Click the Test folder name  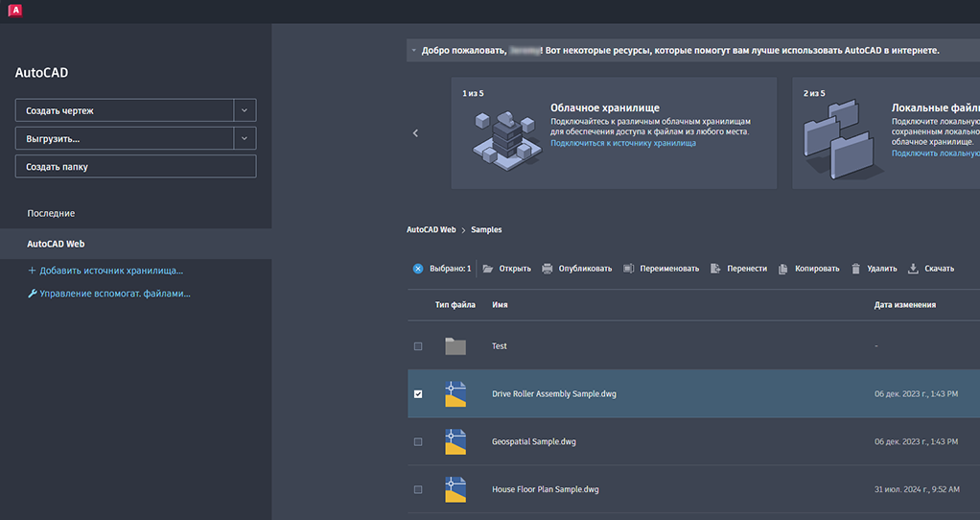click(x=500, y=346)
